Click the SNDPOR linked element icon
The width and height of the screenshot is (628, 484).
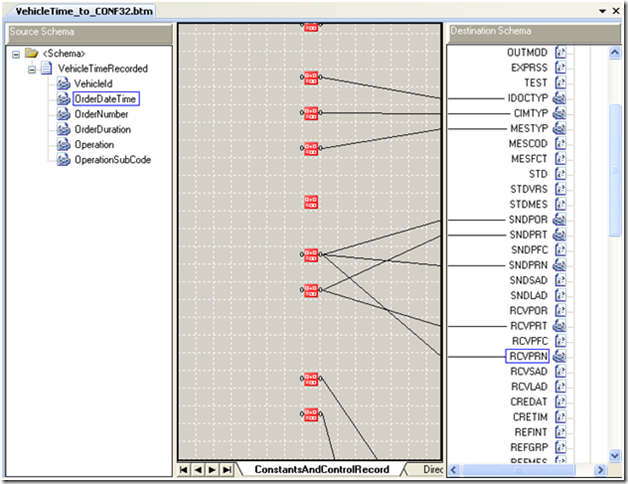560,220
